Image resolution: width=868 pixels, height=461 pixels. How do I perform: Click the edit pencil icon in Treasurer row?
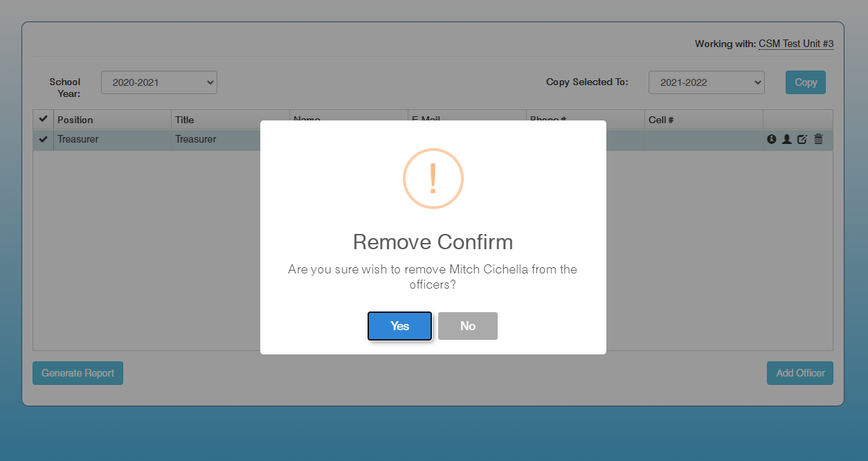click(x=802, y=139)
